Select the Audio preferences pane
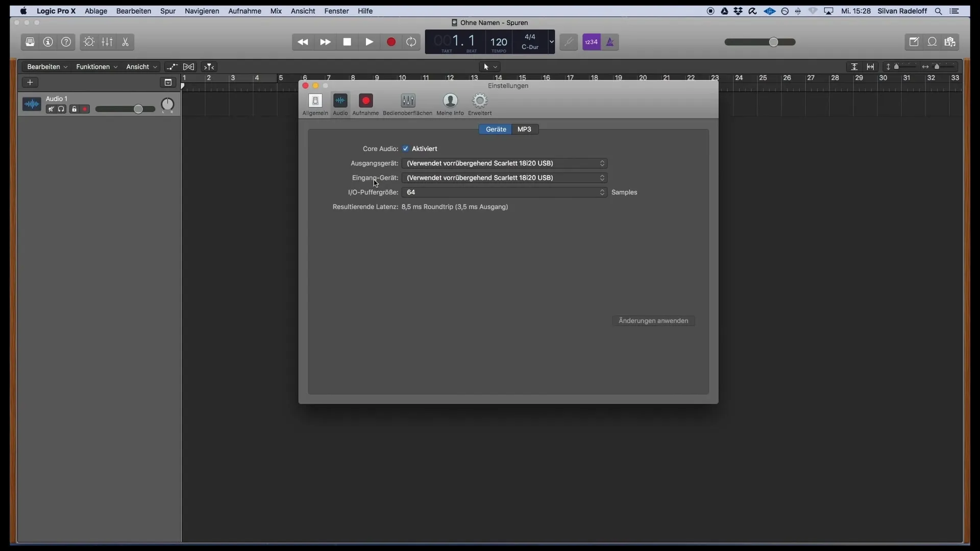 [x=340, y=105]
